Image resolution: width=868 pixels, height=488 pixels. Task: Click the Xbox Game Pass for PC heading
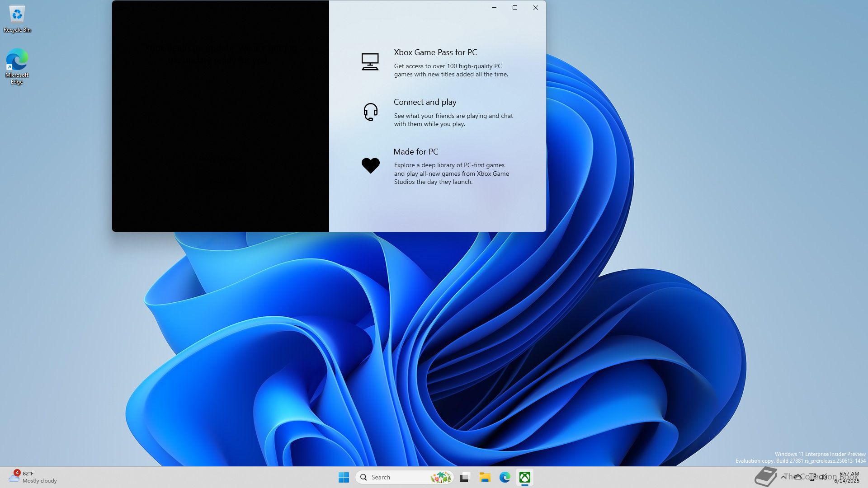click(435, 52)
